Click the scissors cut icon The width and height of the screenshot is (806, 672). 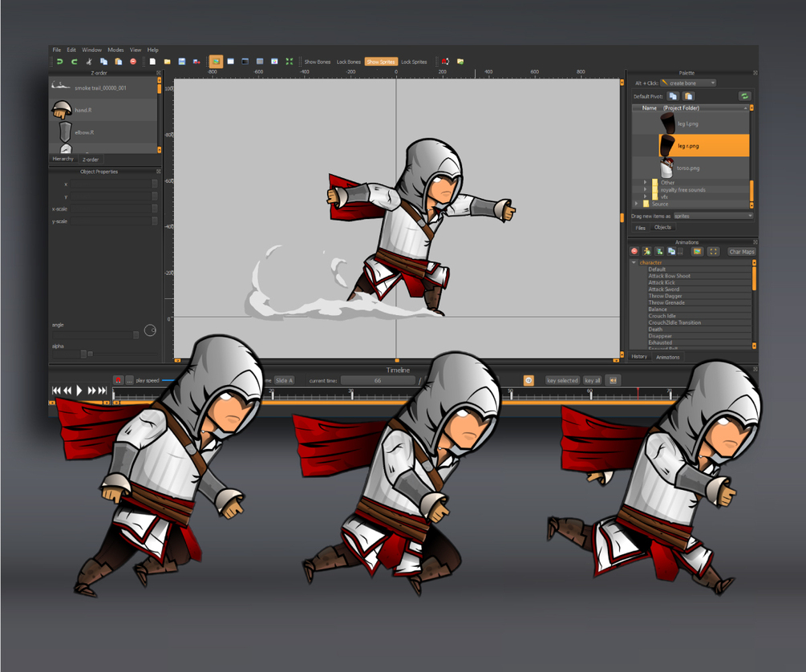[89, 62]
